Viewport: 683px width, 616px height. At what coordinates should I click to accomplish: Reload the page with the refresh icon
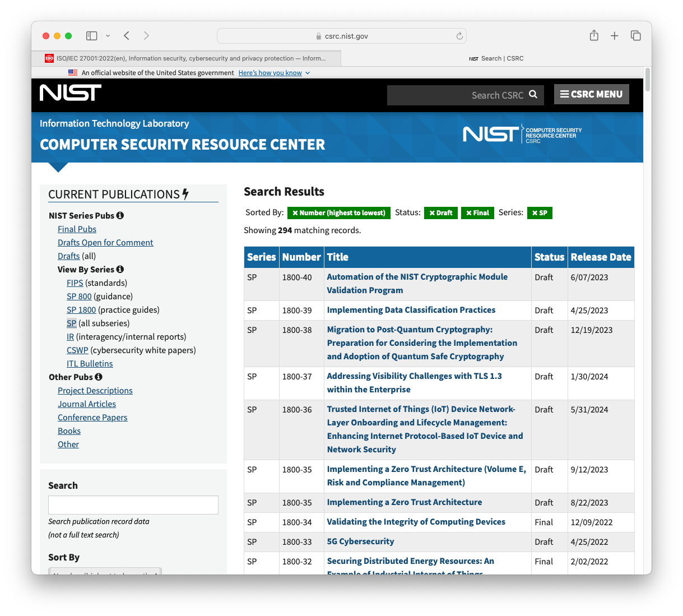[459, 36]
